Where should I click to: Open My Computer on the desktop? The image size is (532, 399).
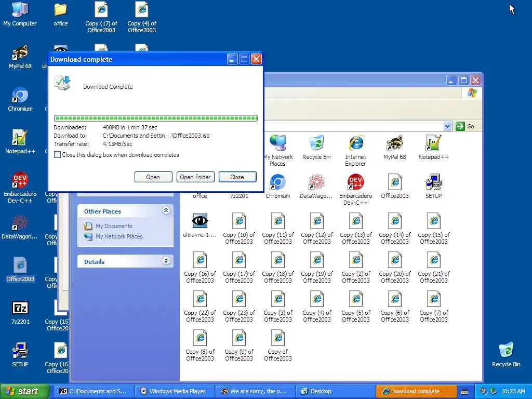click(x=20, y=14)
